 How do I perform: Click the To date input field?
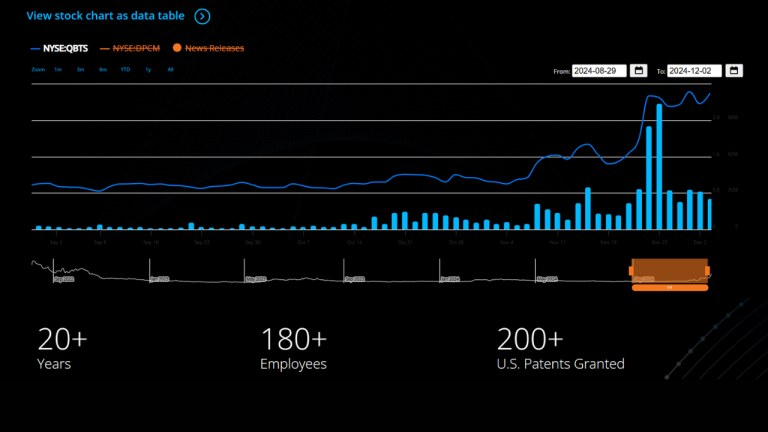point(694,71)
